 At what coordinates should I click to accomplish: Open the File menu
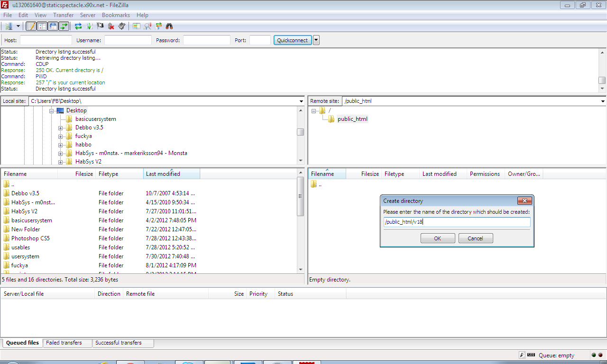point(8,15)
